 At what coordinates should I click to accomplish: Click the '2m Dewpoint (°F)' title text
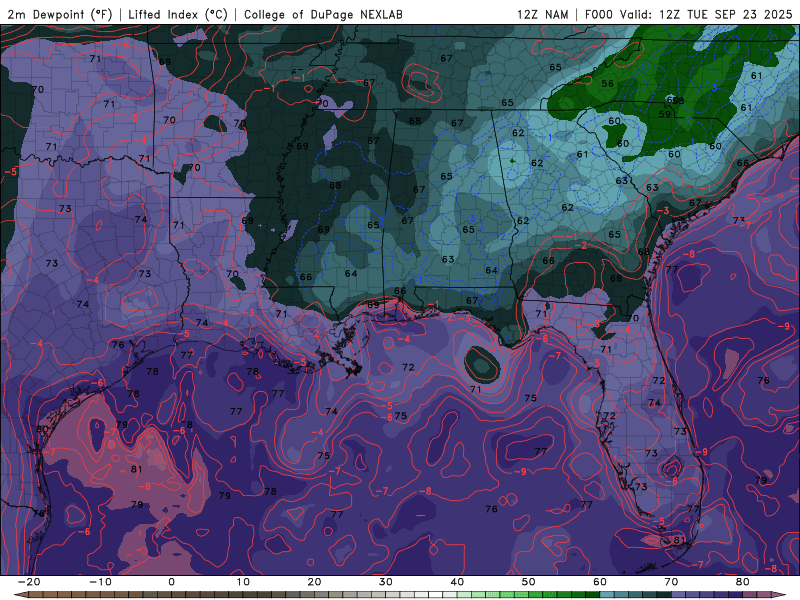pos(60,14)
